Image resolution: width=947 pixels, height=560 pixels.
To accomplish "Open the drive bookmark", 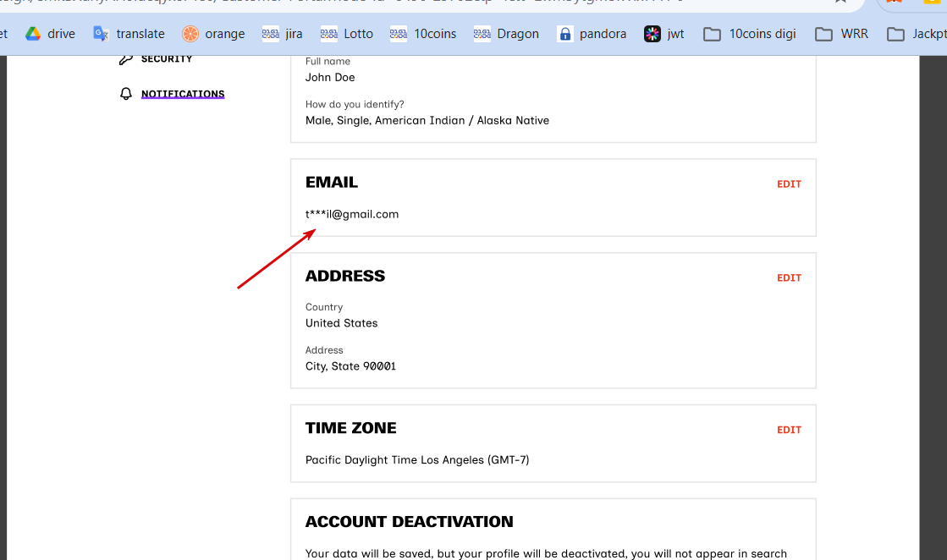I will 50,34.
